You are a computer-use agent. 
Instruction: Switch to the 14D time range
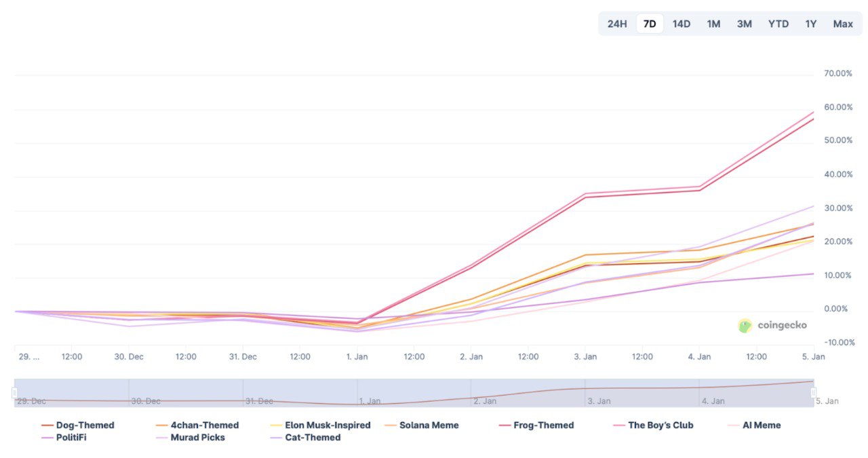click(682, 24)
